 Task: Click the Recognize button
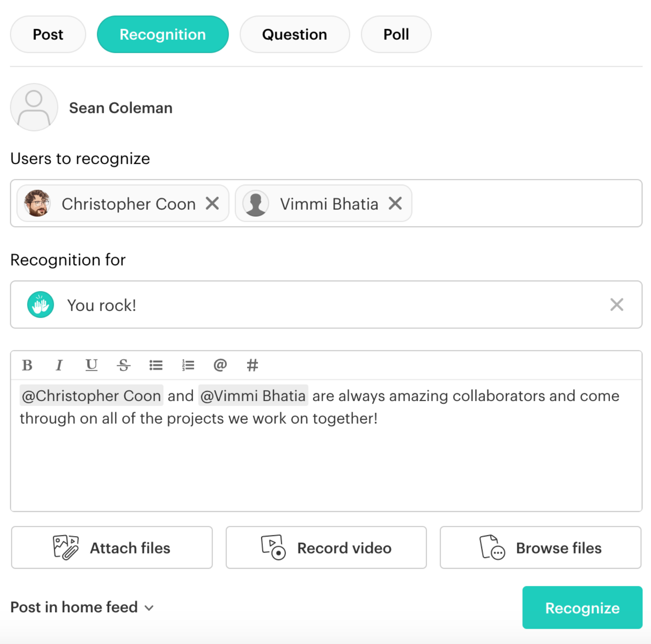582,608
